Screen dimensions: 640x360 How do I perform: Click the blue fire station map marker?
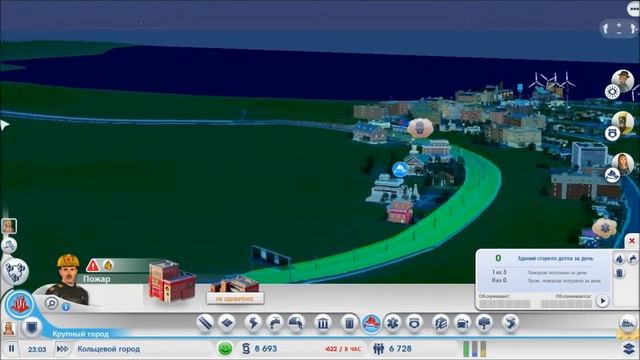(x=400, y=169)
